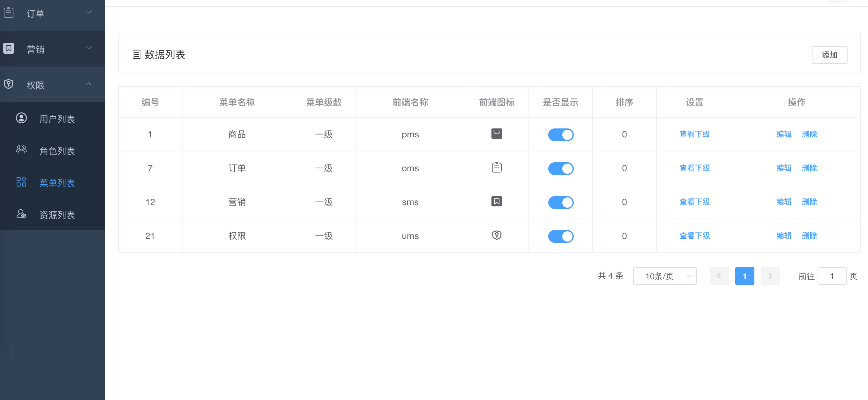Toggle the 是否显示 switch for 订单
This screenshot has width=868, height=400.
pyautogui.click(x=561, y=169)
